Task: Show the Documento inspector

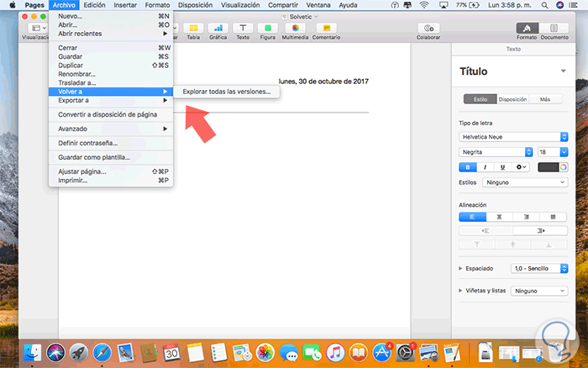Action: tap(554, 28)
